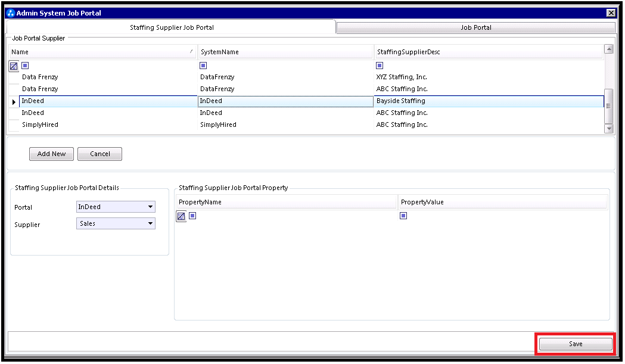
Task: Click the clear filter icon in supplier grid
Action: [x=14, y=66]
